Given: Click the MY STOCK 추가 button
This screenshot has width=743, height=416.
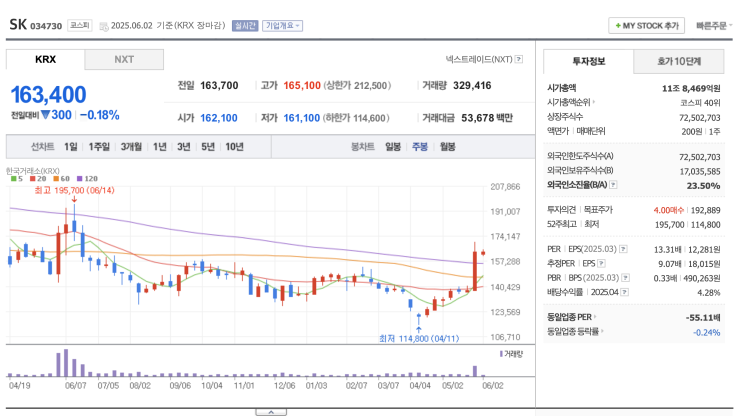Looking at the screenshot, I should point(646,26).
